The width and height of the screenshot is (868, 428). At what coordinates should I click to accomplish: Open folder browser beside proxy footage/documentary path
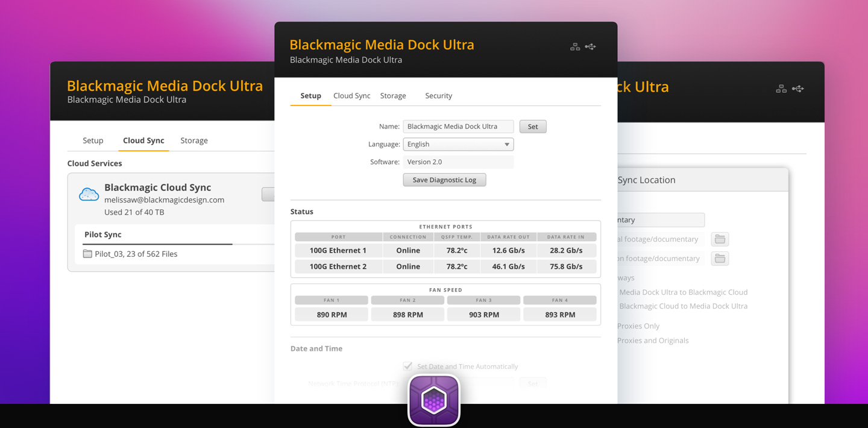click(x=720, y=258)
